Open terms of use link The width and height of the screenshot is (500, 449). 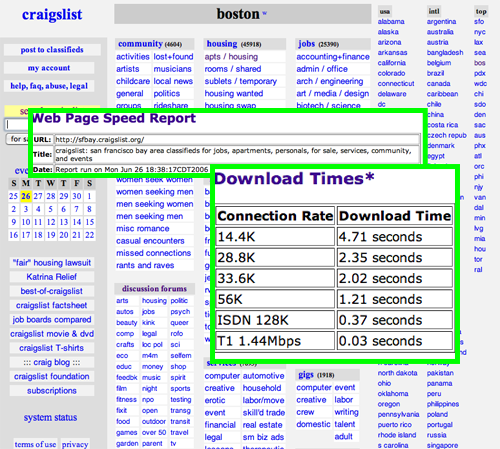35,444
